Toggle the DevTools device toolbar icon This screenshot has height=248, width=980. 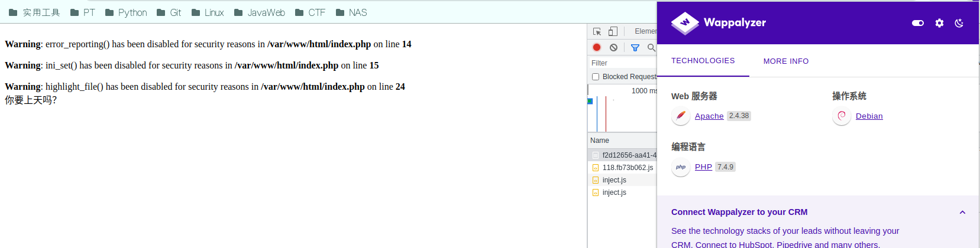tap(613, 31)
